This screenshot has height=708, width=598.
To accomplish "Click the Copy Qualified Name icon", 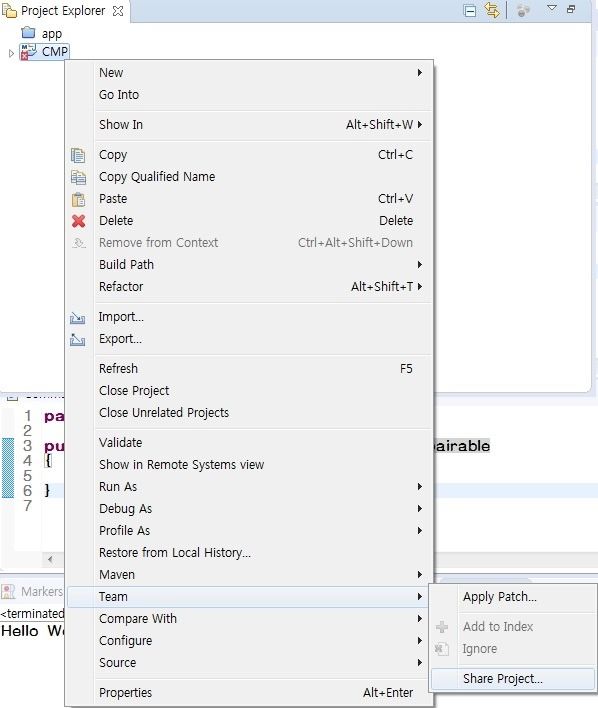I will [78, 177].
